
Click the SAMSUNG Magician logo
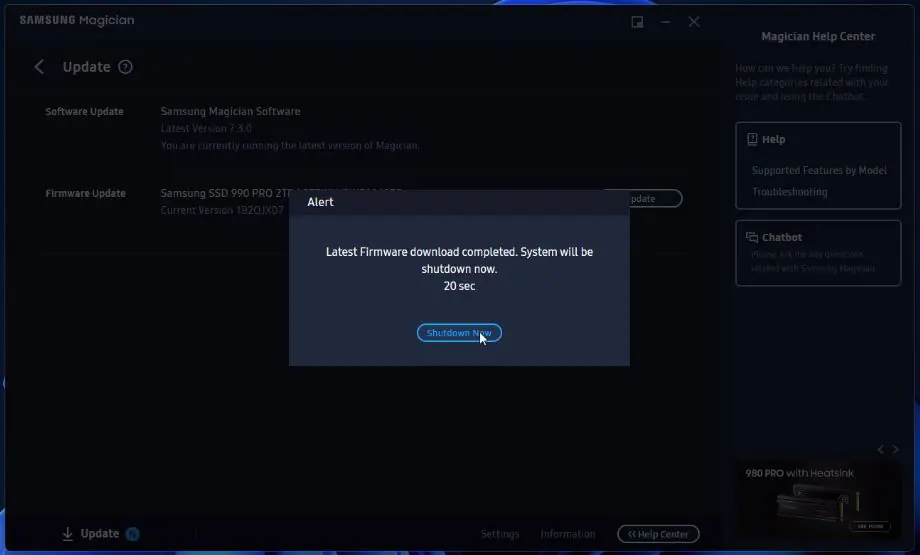[x=77, y=20]
